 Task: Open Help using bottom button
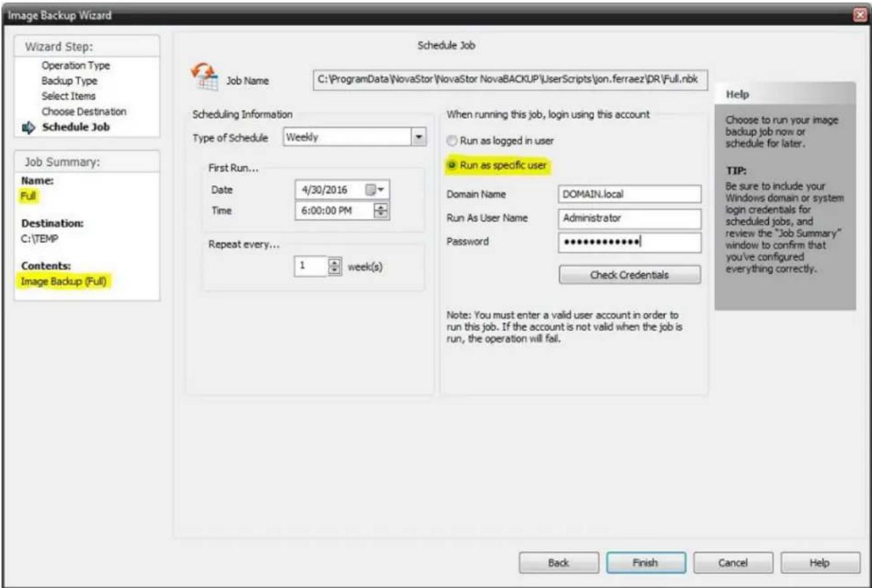click(819, 563)
